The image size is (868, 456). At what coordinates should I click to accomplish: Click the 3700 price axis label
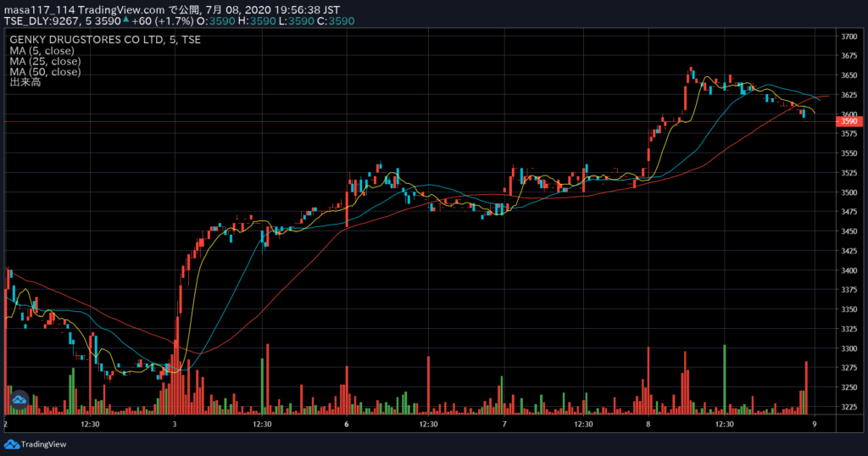click(x=849, y=36)
